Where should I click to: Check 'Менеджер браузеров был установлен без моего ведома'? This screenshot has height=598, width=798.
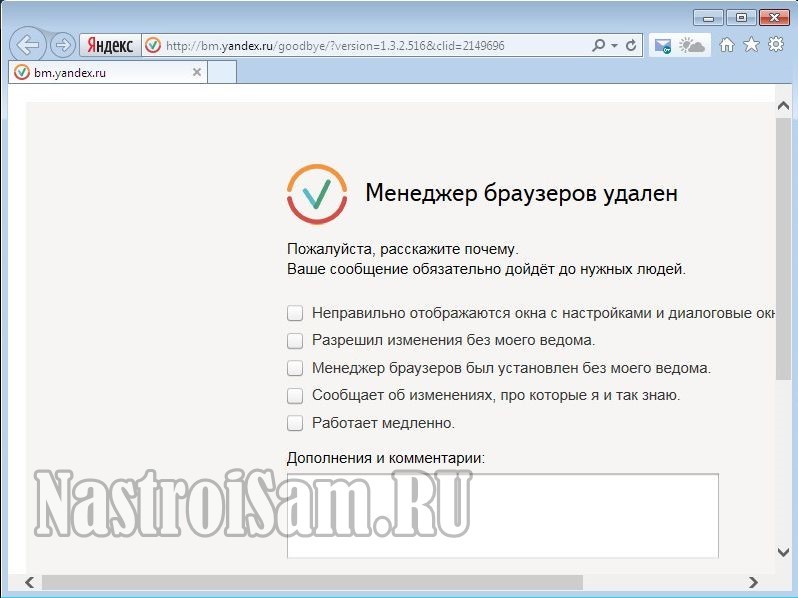[295, 368]
